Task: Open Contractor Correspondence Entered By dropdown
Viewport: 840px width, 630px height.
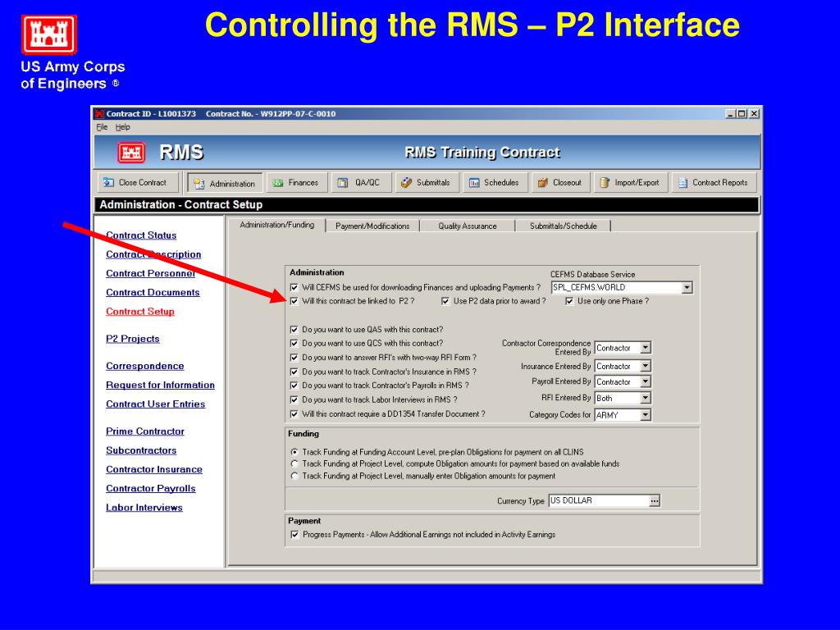Action: [646, 348]
